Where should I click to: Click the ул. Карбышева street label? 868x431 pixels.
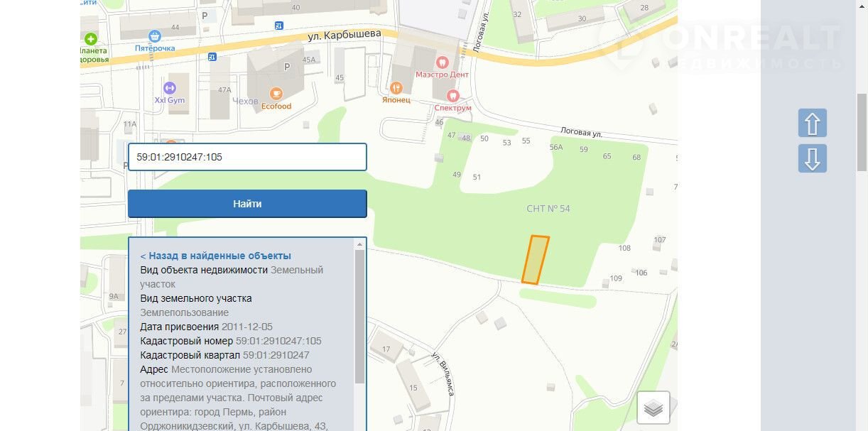[345, 34]
